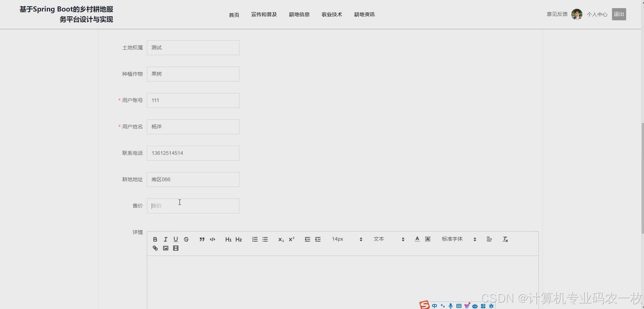Click the 用户姓名 input field
The width and height of the screenshot is (644, 309).
pos(193,127)
